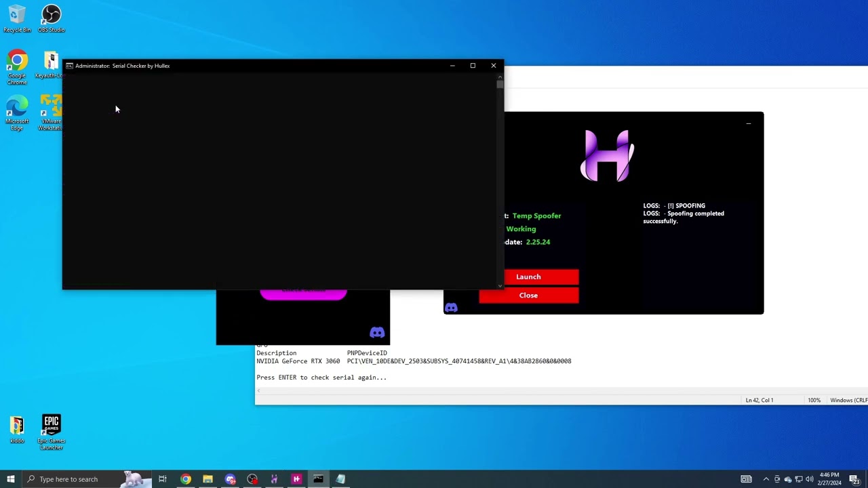Click 'Press ENTER to check serial again...' text
Image resolution: width=868 pixels, height=488 pixels.
[x=321, y=378]
